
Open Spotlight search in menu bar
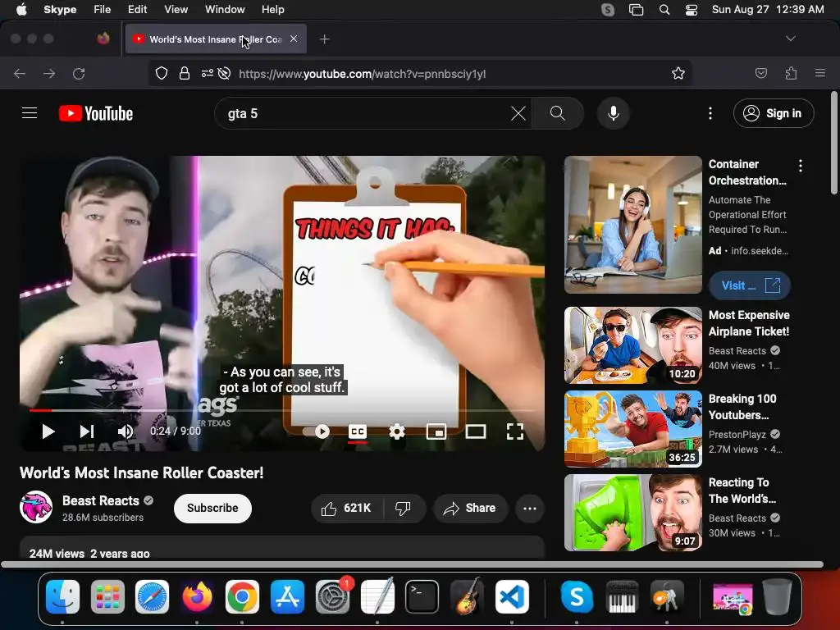tap(664, 10)
